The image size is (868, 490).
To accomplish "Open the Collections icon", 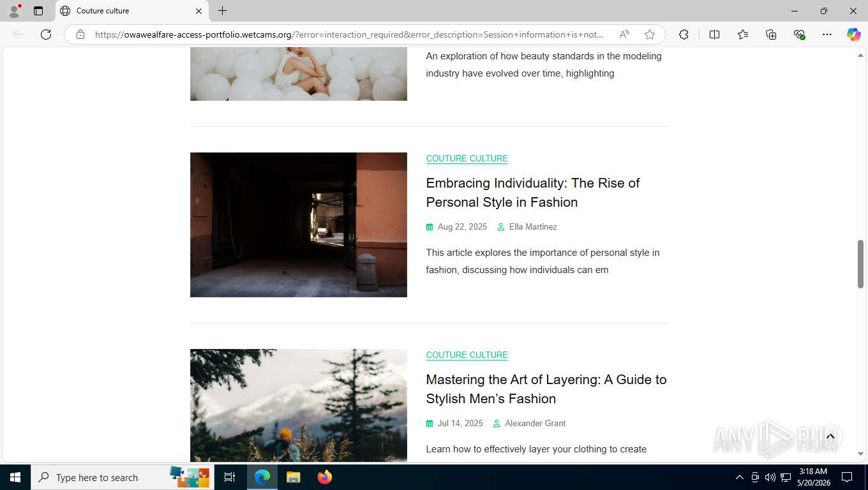I will click(771, 34).
